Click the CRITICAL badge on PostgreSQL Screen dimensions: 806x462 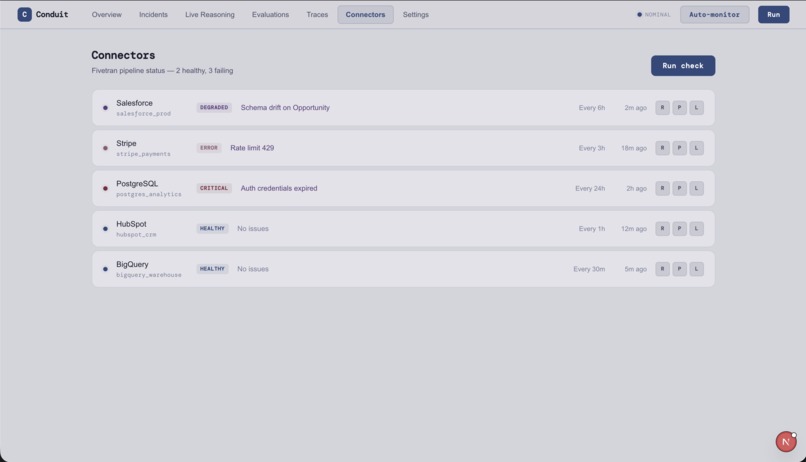(x=214, y=188)
